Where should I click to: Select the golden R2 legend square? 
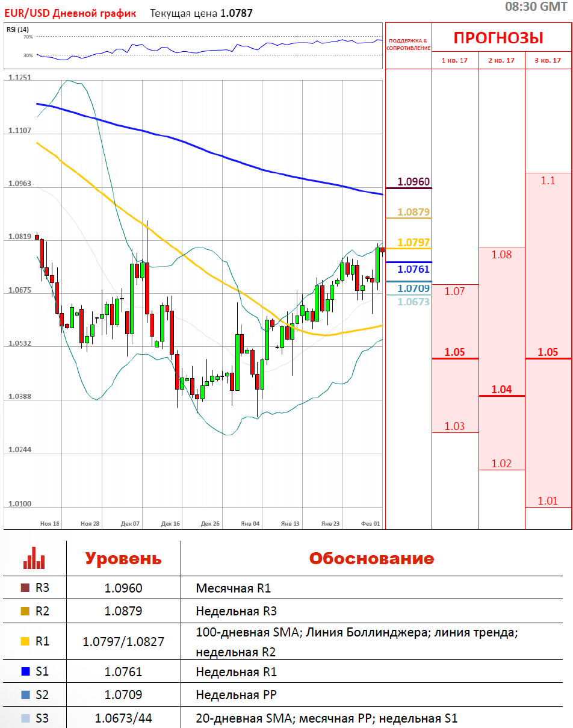click(x=25, y=611)
